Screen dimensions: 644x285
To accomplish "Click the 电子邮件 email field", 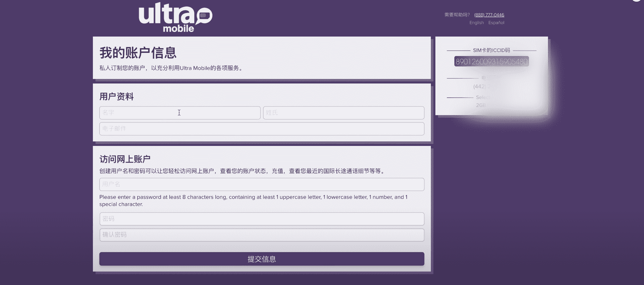I will click(262, 129).
